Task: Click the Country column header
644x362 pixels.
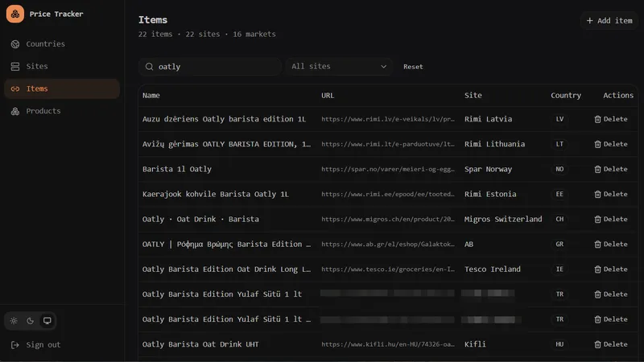Action: [566, 95]
